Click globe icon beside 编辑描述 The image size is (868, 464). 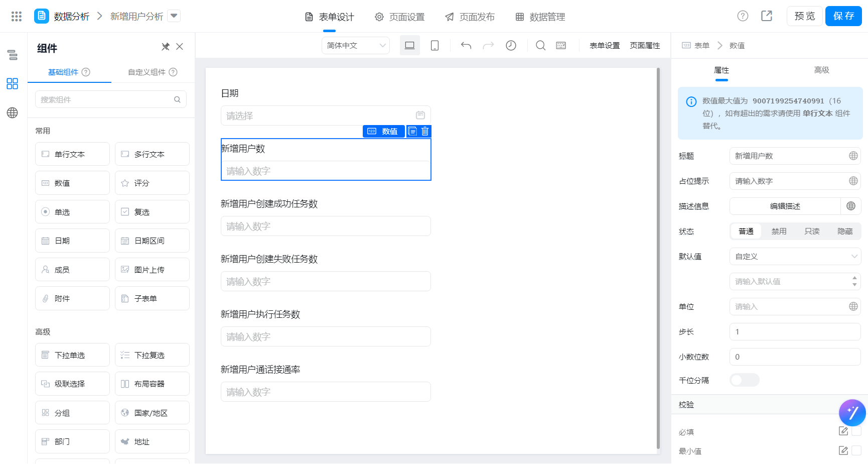[x=851, y=206]
